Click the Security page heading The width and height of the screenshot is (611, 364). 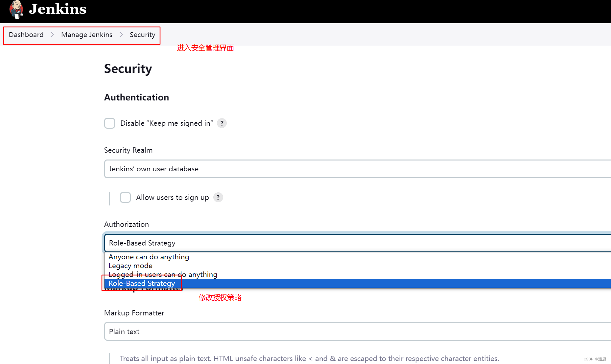[128, 69]
